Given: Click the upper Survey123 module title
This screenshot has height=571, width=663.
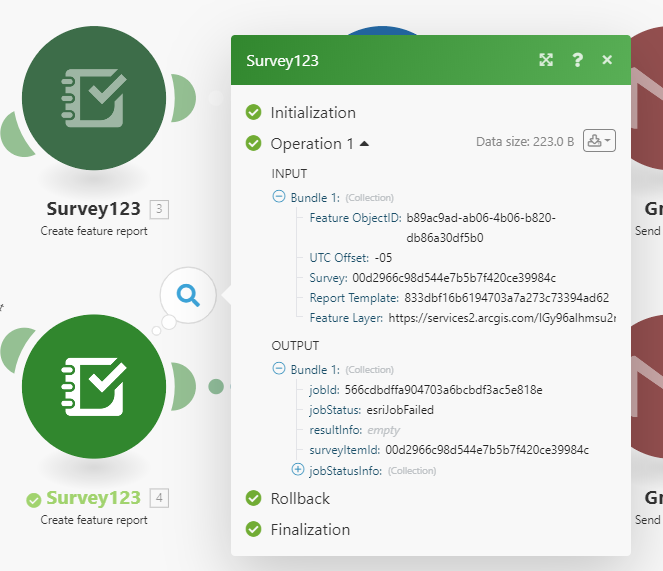Looking at the screenshot, I should click(93, 209).
